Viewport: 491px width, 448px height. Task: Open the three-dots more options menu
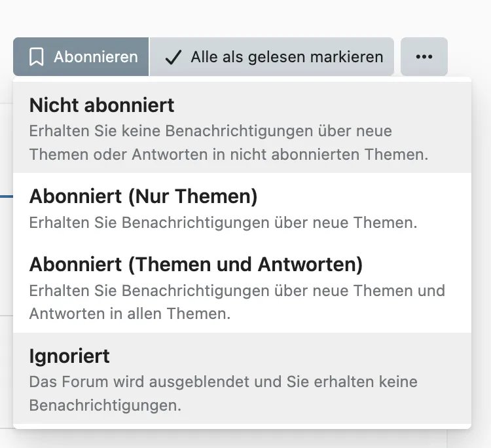[x=424, y=57]
